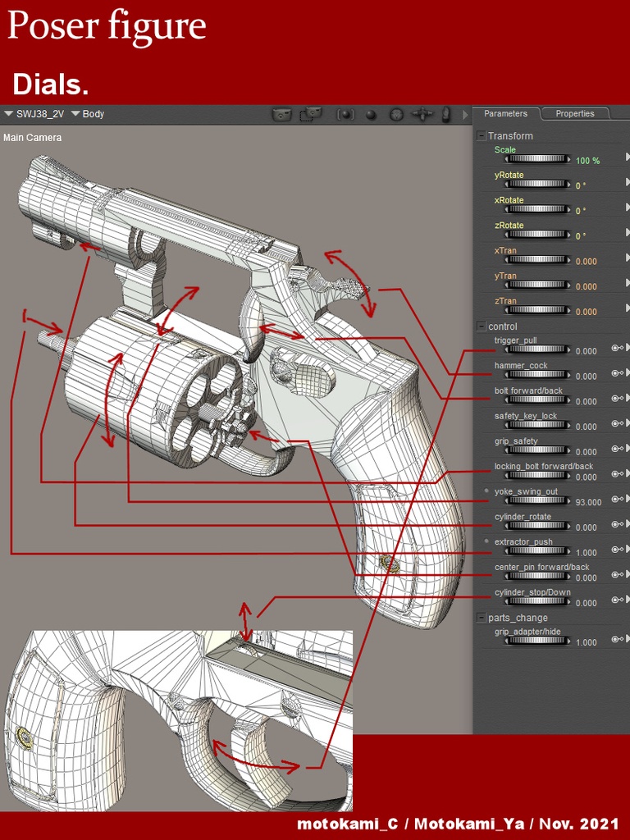This screenshot has height=840, width=630.
Task: Open the xRotate parameter options arrow
Action: click(628, 207)
